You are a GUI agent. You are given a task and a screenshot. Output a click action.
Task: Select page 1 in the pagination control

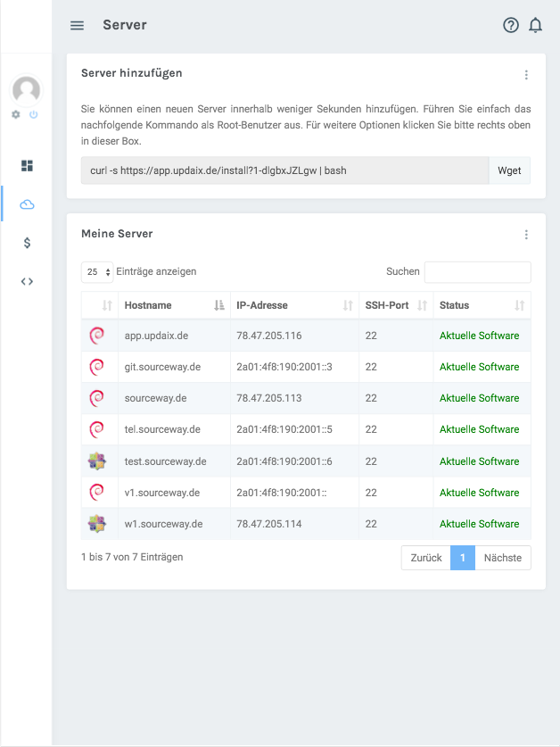pos(463,557)
